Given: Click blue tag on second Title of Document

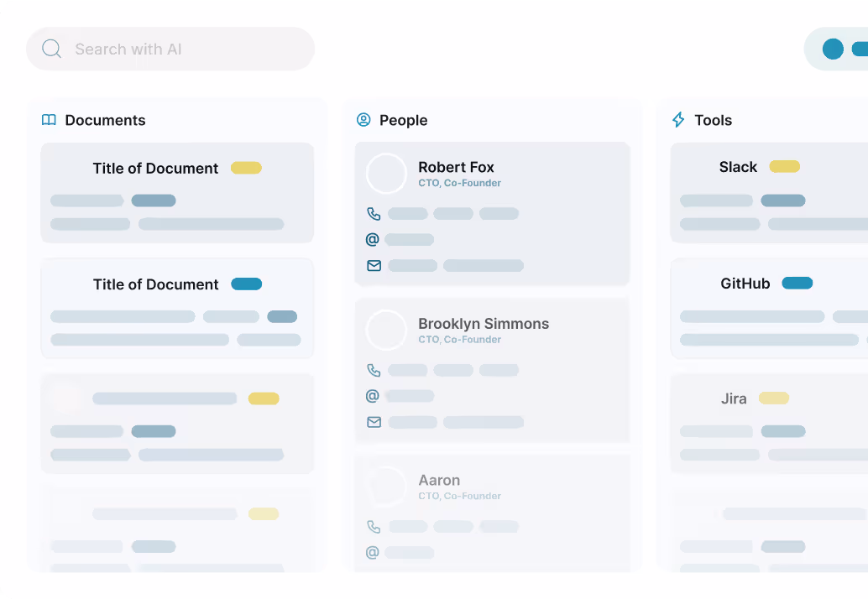Looking at the screenshot, I should [246, 284].
